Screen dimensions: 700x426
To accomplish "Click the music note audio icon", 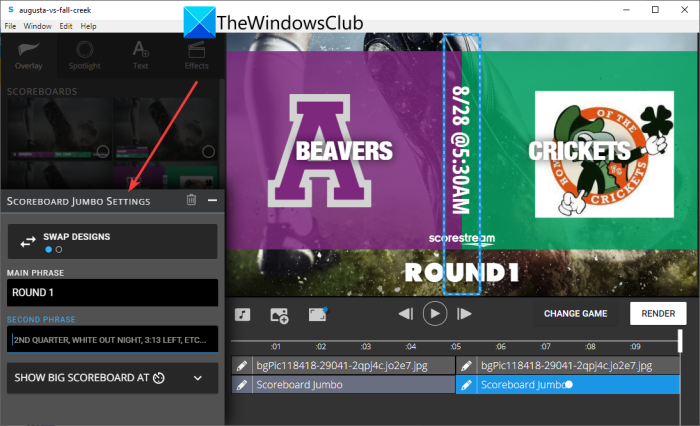I will tap(242, 315).
